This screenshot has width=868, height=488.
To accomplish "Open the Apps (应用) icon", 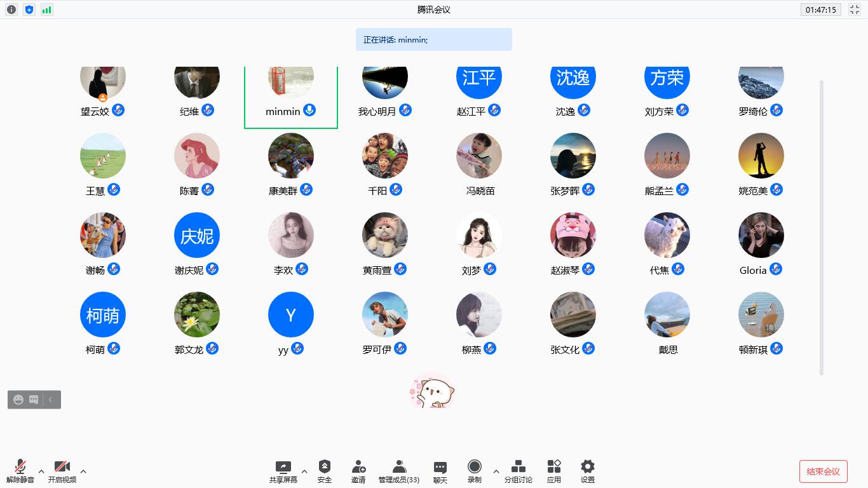I will [554, 471].
